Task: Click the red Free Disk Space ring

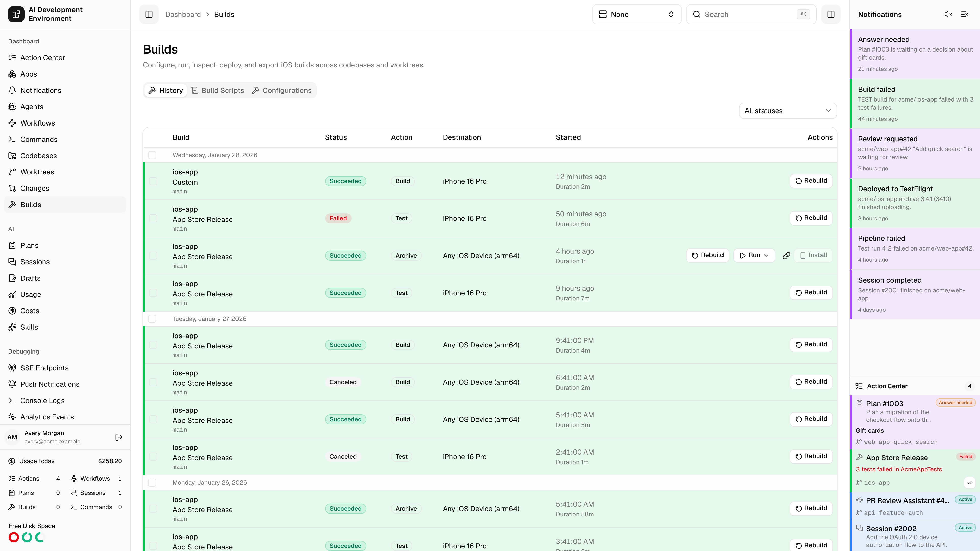Action: pos(14,537)
